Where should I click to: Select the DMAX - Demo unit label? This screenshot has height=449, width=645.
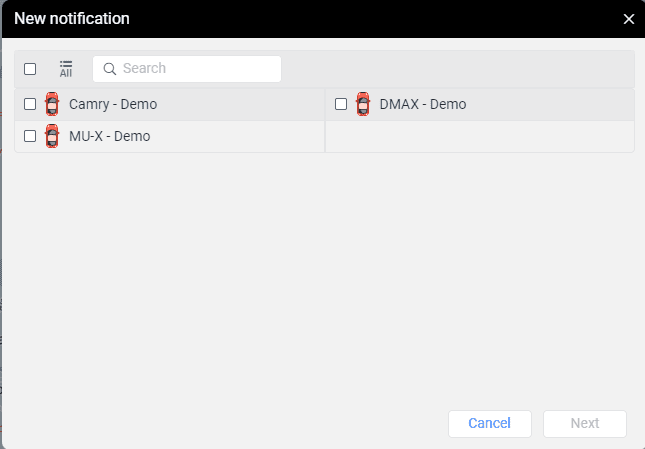pyautogui.click(x=423, y=104)
